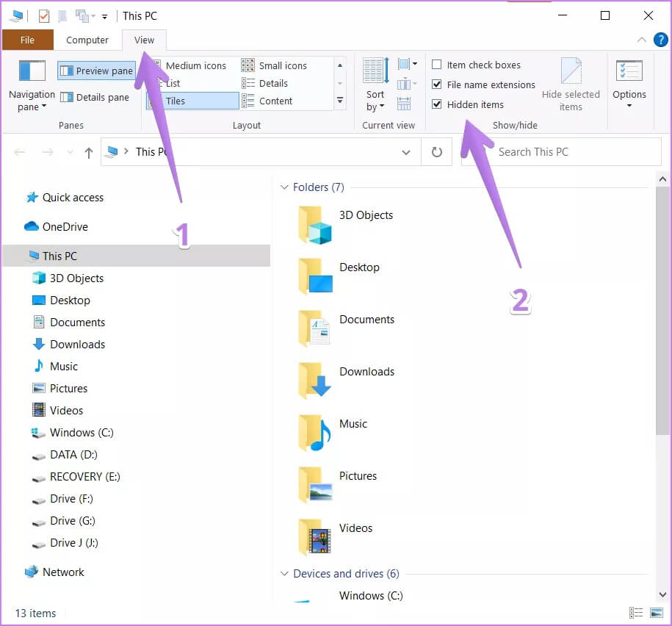Collapse the Folders (7) group

click(x=283, y=187)
